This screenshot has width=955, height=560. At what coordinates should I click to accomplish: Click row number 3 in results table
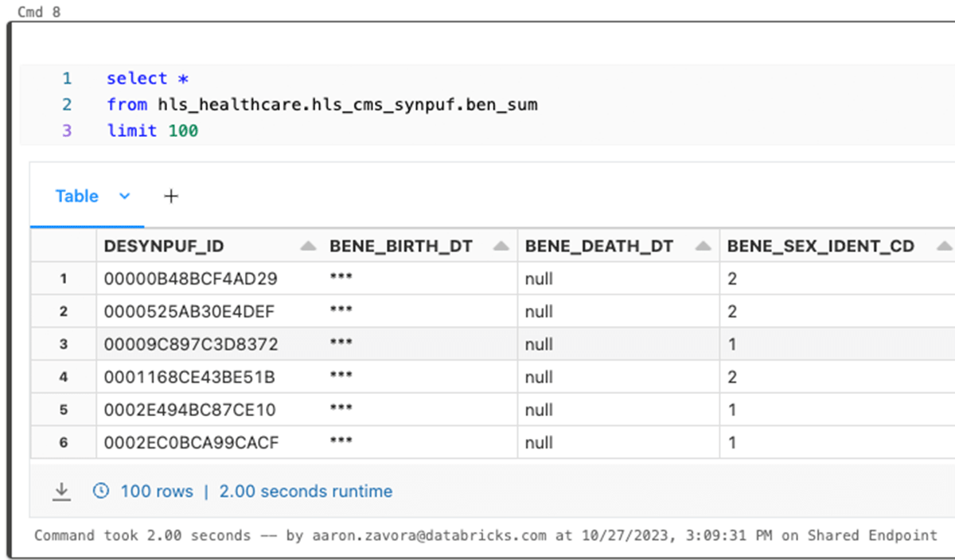[x=64, y=344]
